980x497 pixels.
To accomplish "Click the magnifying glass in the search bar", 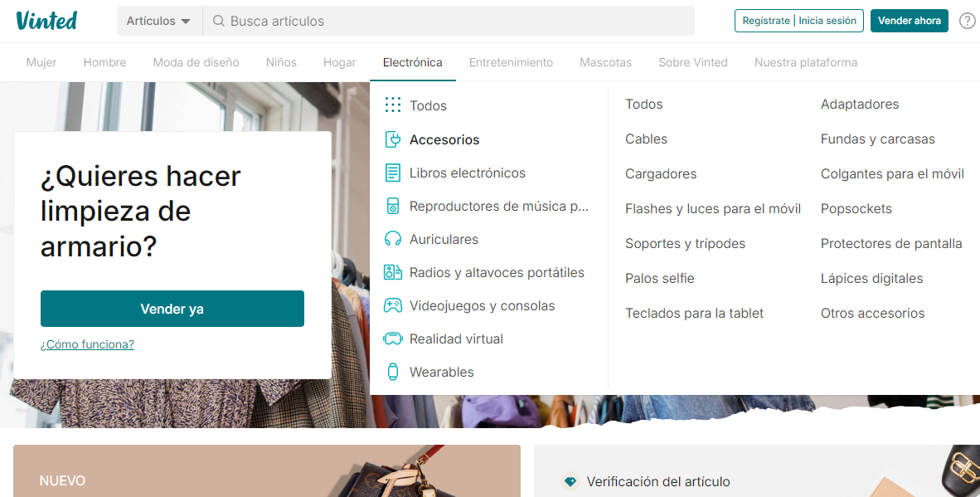I will pyautogui.click(x=221, y=21).
